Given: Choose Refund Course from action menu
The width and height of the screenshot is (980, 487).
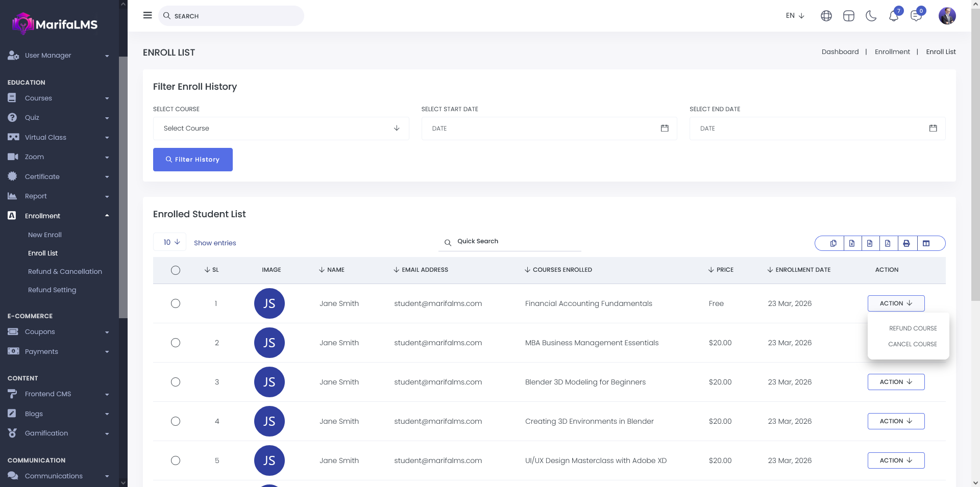Looking at the screenshot, I should [x=913, y=328].
